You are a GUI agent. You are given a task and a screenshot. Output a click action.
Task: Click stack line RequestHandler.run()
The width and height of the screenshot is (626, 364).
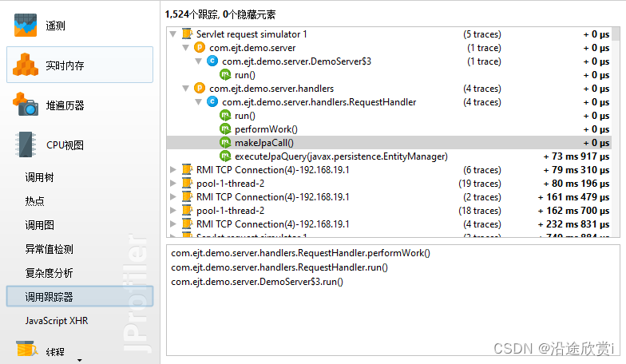point(279,267)
